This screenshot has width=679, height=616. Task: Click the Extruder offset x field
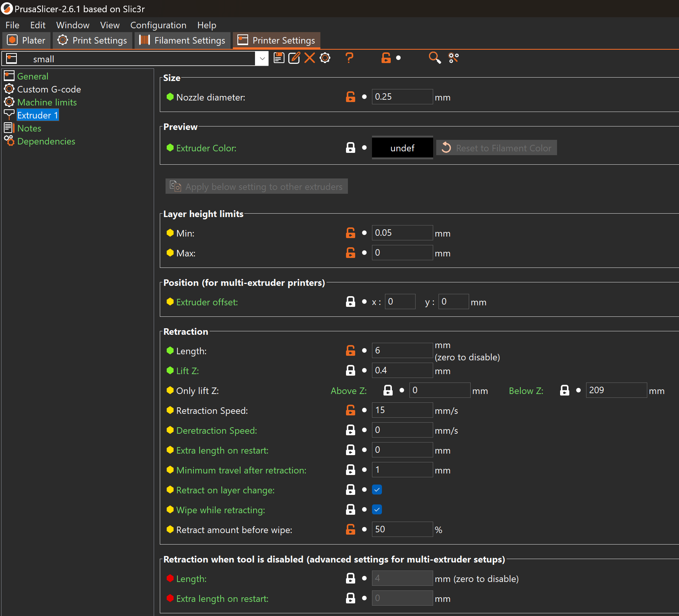click(400, 302)
